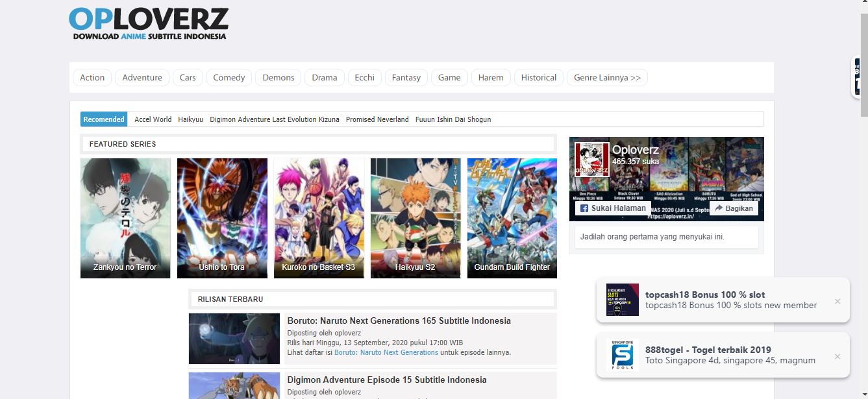The height and width of the screenshot is (399, 868).
Task: Open Kuroko no Basket S3 poster
Action: click(319, 218)
